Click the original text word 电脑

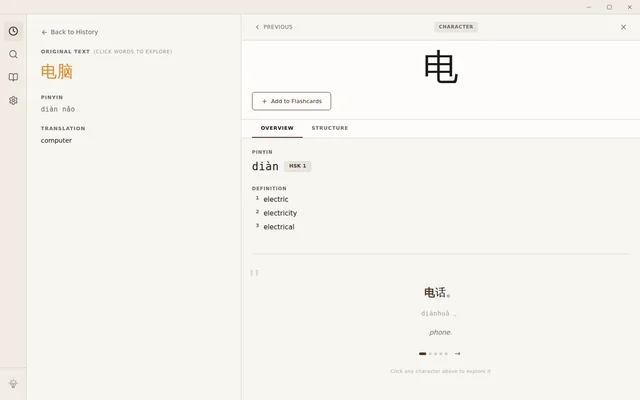coord(57,72)
